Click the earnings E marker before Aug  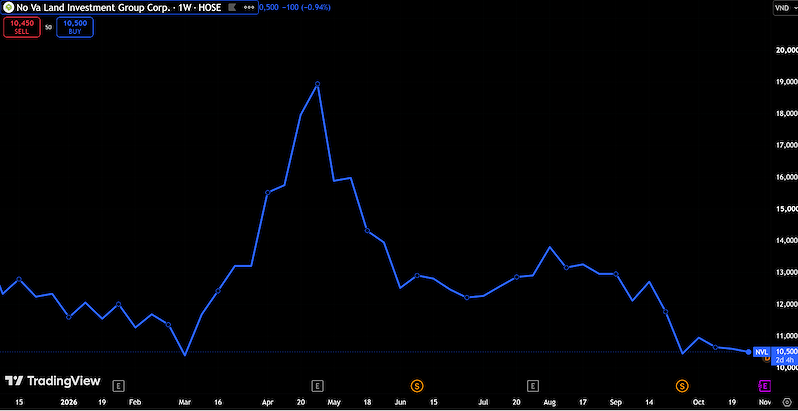(x=533, y=386)
